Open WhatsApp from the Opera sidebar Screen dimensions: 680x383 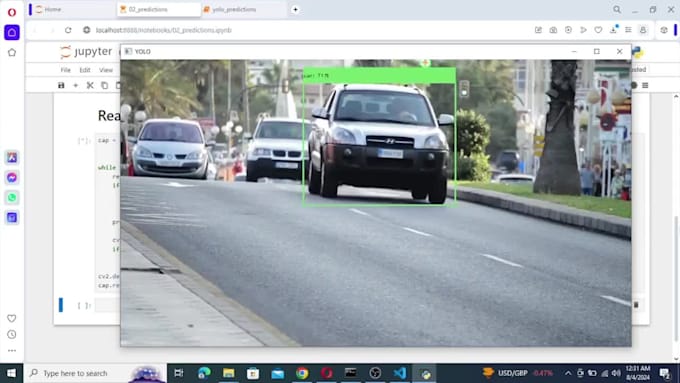(12, 197)
